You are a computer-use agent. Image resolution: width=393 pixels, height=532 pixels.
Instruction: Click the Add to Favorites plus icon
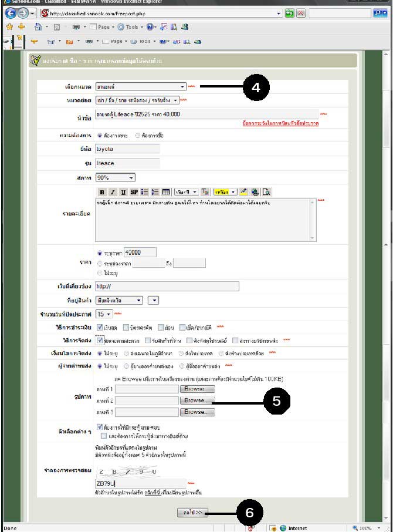coord(21,26)
